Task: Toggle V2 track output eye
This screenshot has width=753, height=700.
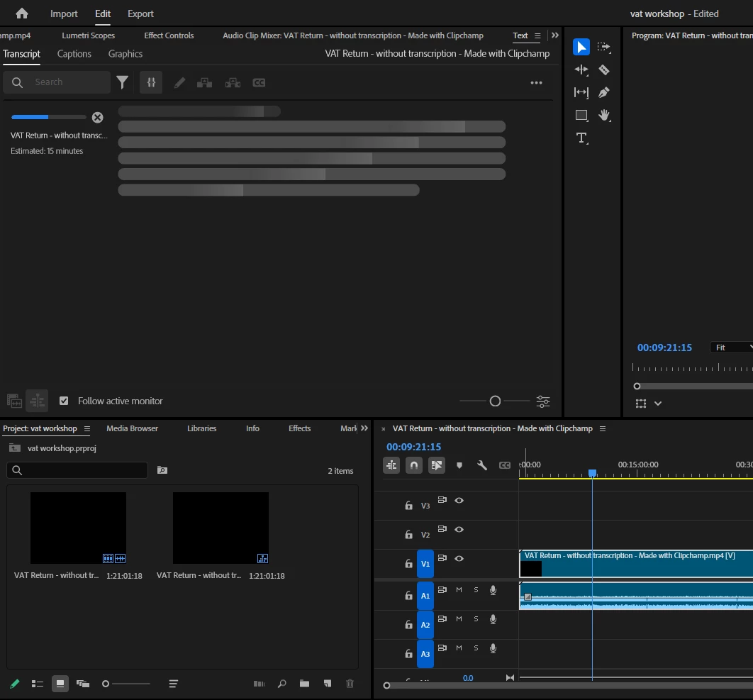Action: (459, 529)
